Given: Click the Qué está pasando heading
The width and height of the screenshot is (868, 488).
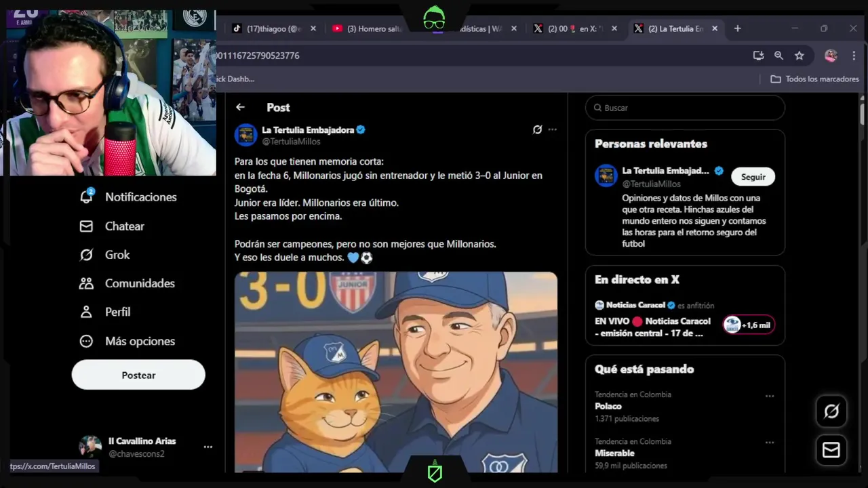Looking at the screenshot, I should click(644, 369).
